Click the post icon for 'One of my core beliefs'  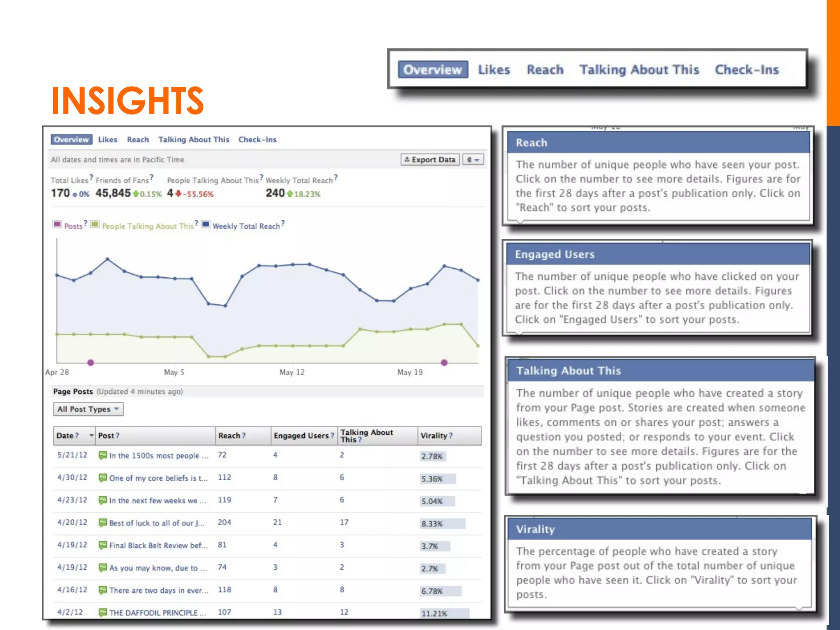coord(103,478)
